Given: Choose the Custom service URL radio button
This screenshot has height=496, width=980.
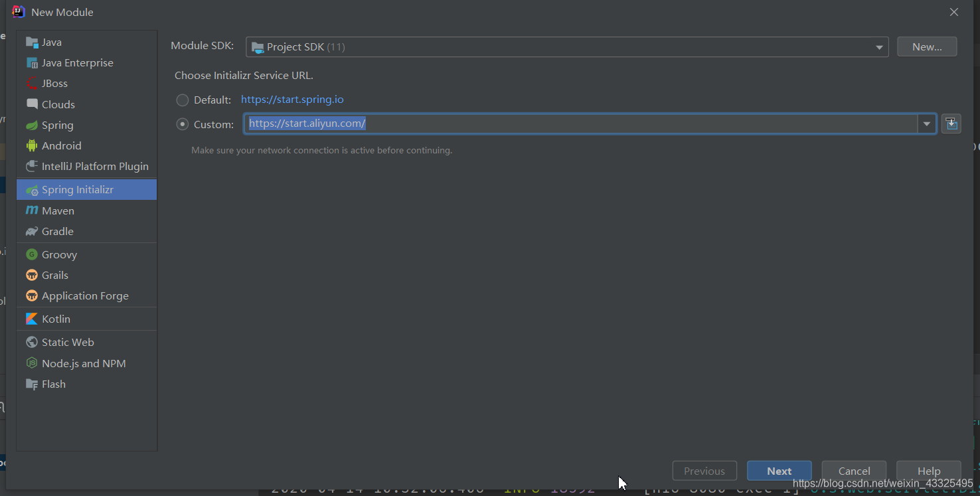Looking at the screenshot, I should (x=182, y=124).
